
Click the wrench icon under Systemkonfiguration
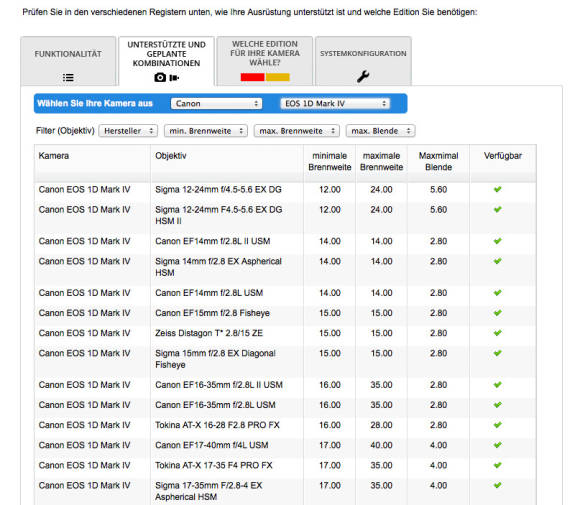363,77
